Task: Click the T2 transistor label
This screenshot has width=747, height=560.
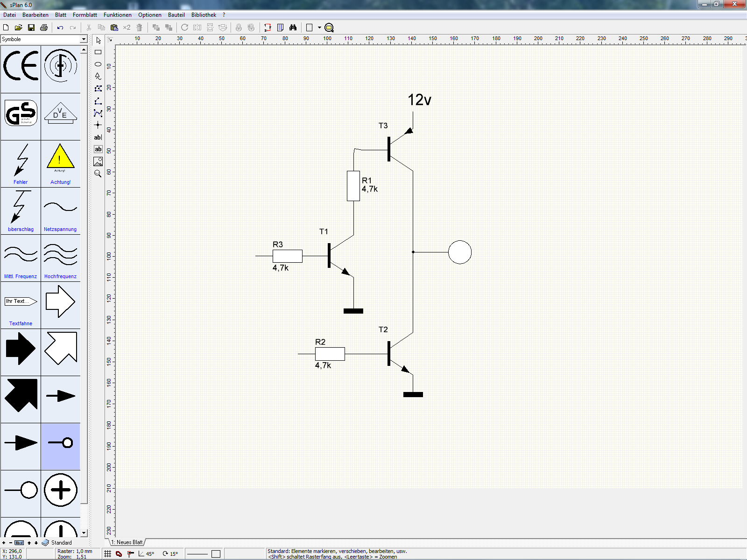Action: [383, 329]
